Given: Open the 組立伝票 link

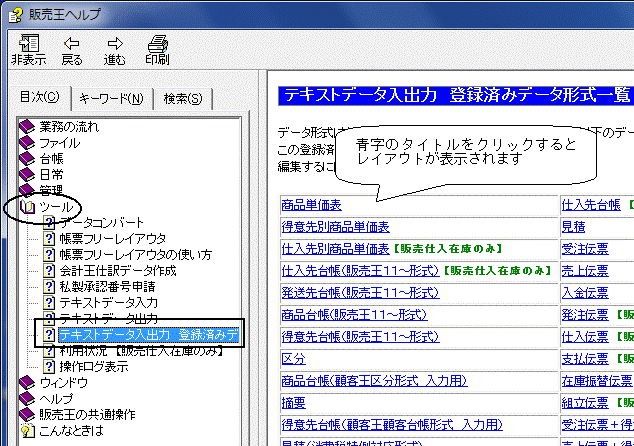Looking at the screenshot, I should point(585,402).
